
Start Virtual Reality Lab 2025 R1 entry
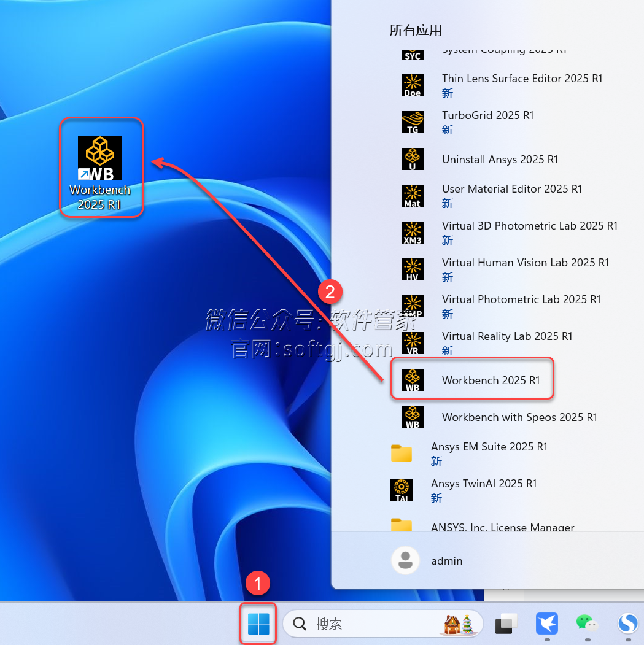(x=486, y=343)
